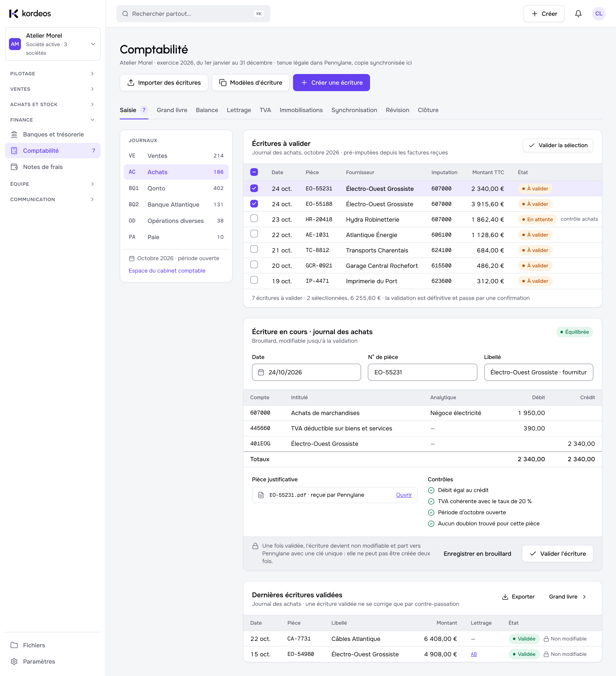Open Espace du cabinet comptable link

click(167, 271)
